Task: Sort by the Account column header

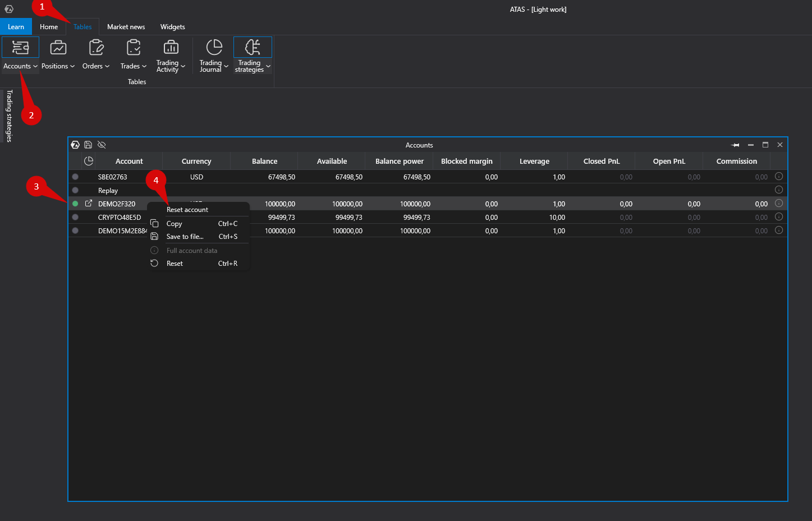Action: [129, 161]
